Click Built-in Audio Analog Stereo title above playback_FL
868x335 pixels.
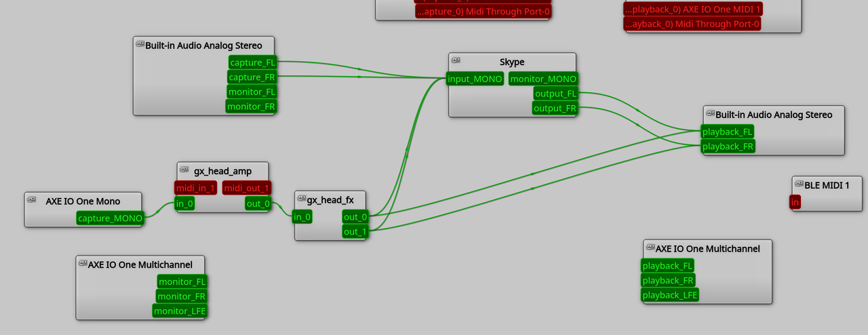point(774,115)
